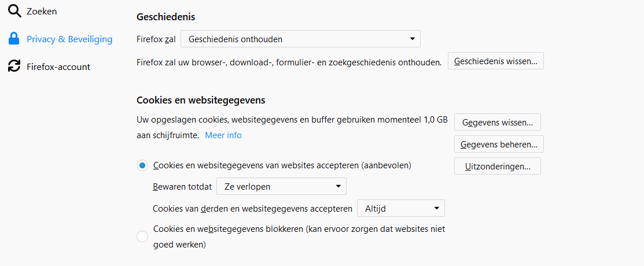
Task: Select the block cookies radio option
Action: tap(142, 237)
